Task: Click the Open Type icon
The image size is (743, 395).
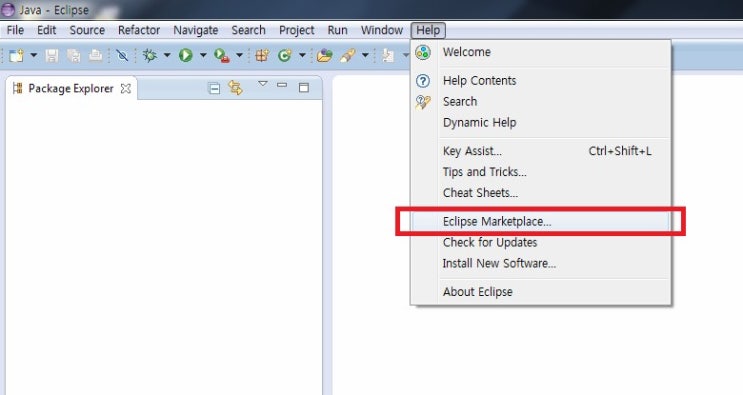Action: tap(325, 55)
